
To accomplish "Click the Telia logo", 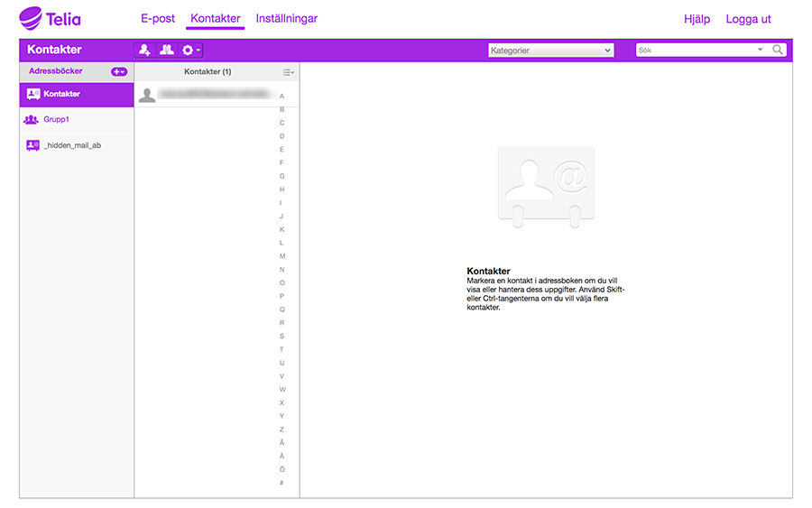I will tap(50, 18).
